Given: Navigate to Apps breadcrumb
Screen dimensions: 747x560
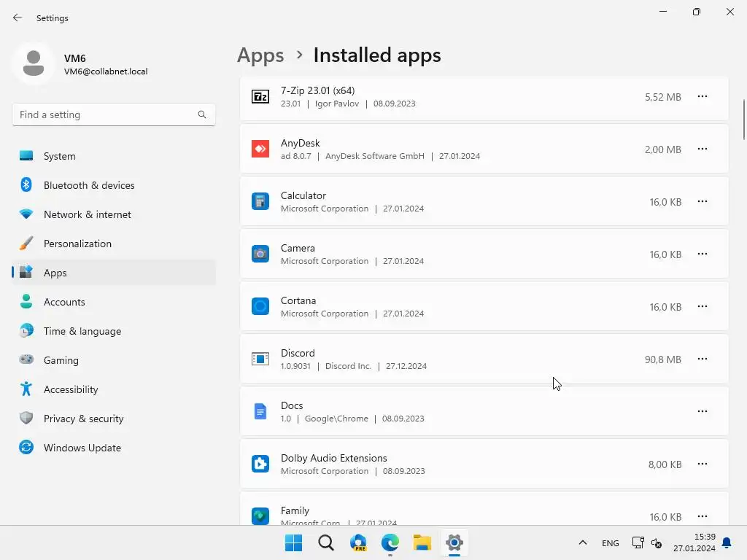Looking at the screenshot, I should point(260,55).
